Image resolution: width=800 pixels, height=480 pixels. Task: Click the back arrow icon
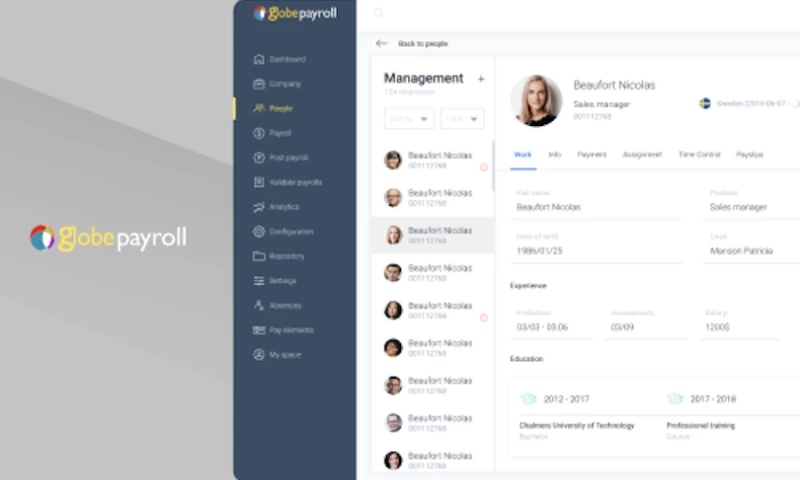[x=381, y=43]
